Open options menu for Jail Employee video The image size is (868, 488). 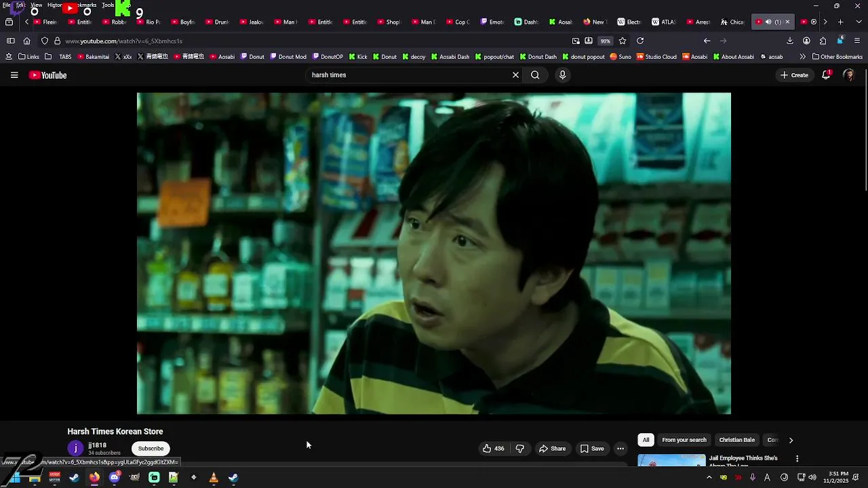click(797, 459)
